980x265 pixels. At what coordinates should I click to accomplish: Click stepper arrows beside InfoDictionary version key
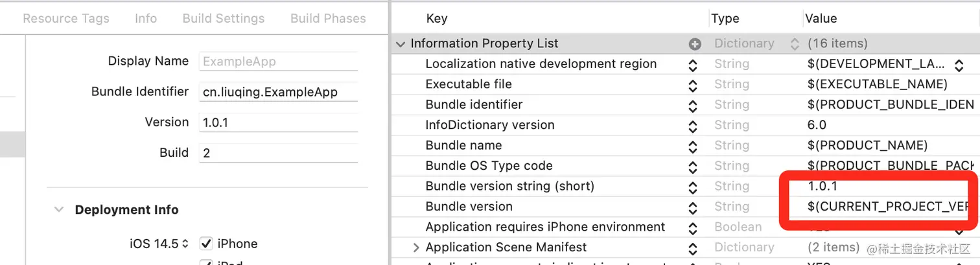[x=693, y=126]
